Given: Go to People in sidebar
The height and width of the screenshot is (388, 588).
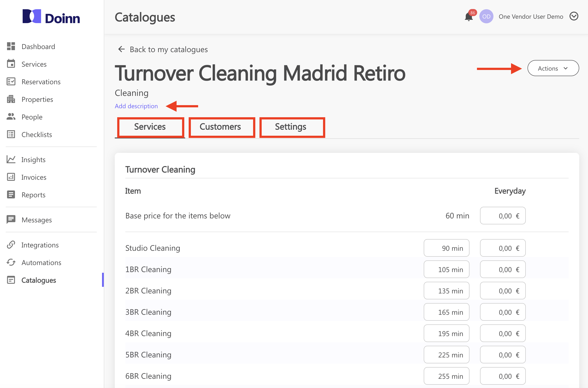Looking at the screenshot, I should tap(32, 117).
